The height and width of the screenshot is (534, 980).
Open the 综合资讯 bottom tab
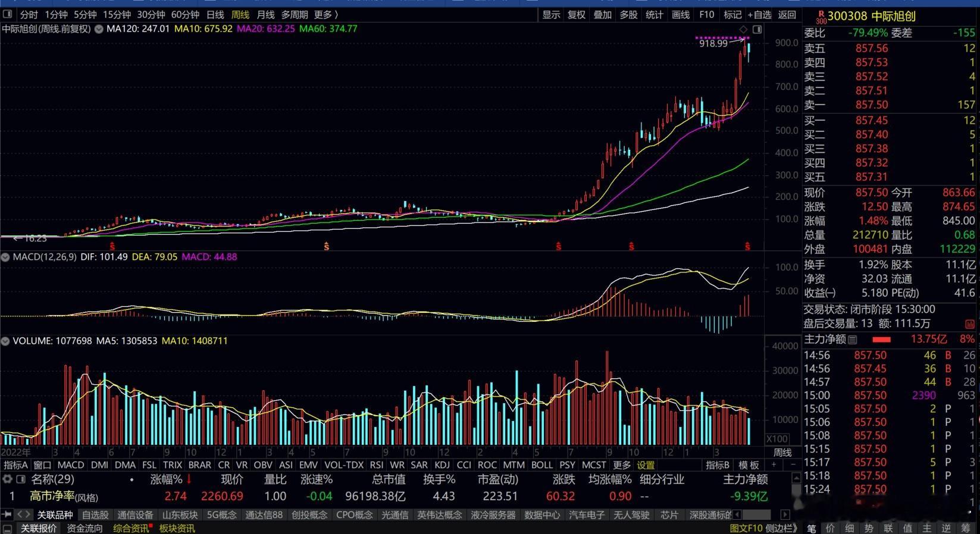click(131, 529)
